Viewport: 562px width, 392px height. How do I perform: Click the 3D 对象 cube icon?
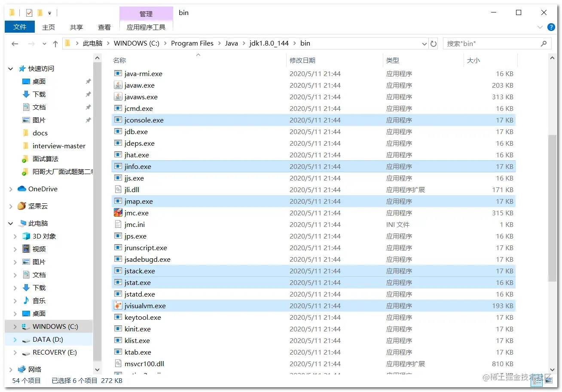pos(26,236)
